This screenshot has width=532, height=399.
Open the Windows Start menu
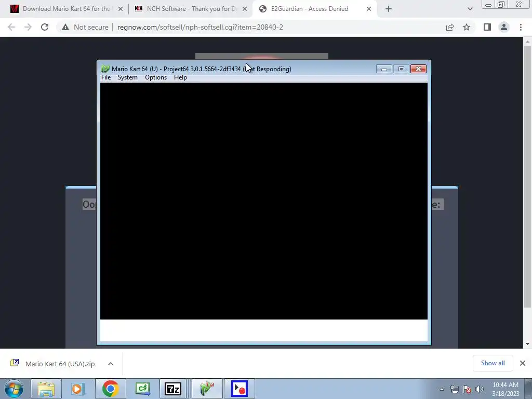(x=14, y=389)
